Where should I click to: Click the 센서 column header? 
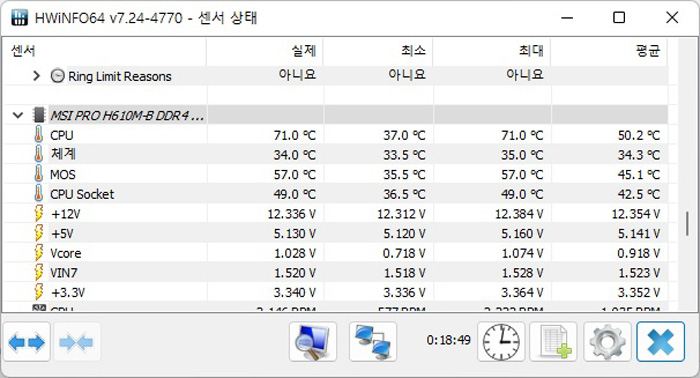pos(104,51)
